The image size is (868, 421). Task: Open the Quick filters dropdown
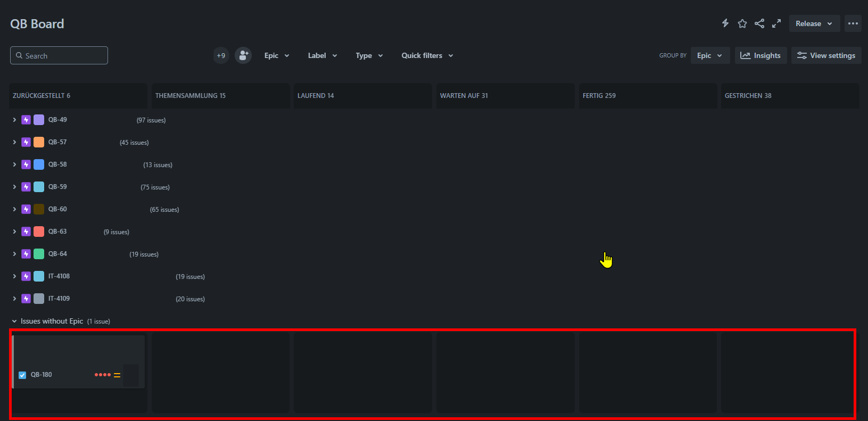pyautogui.click(x=427, y=55)
